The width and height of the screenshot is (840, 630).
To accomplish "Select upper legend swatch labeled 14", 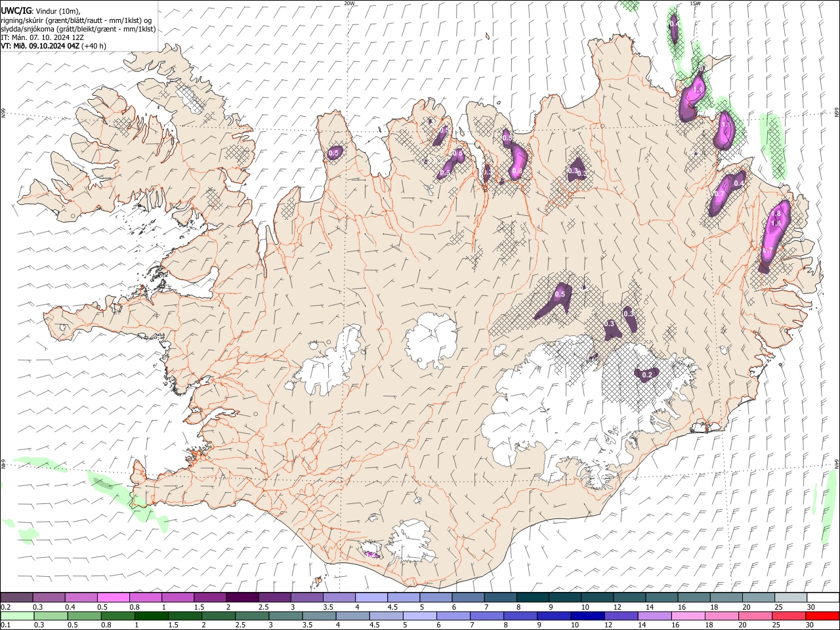I will coord(661,597).
